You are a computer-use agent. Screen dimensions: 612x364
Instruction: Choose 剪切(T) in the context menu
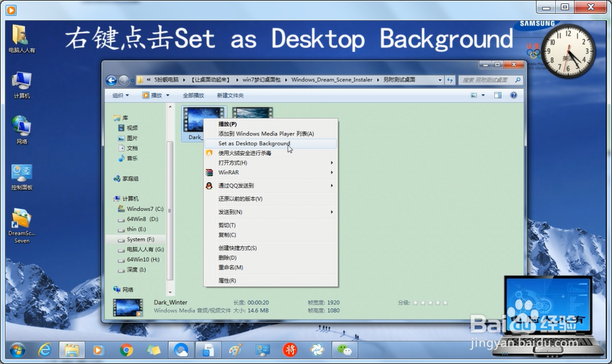[x=271, y=225]
